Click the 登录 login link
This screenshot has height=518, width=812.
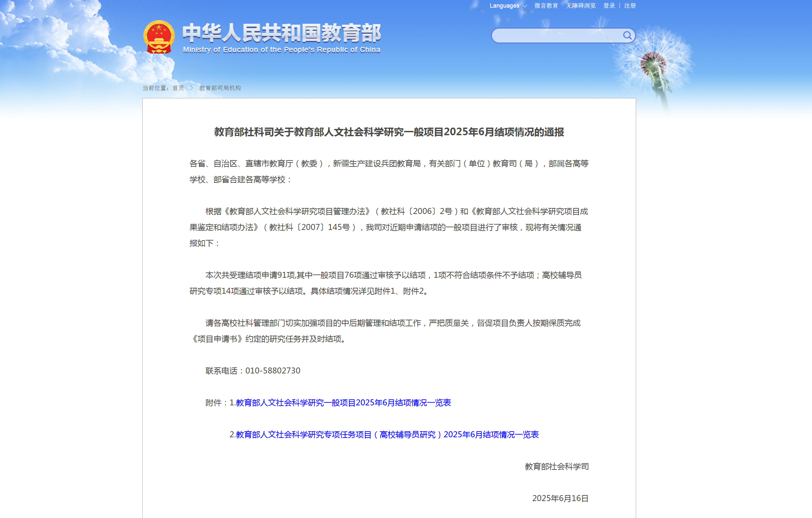click(x=609, y=6)
